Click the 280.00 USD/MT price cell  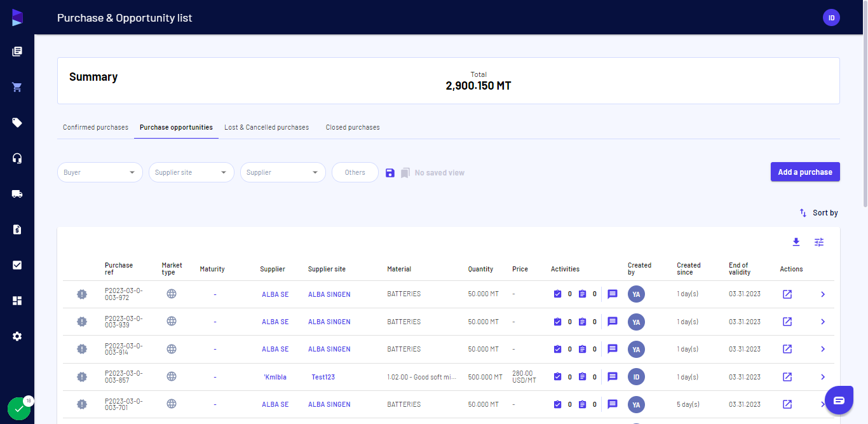click(x=524, y=377)
